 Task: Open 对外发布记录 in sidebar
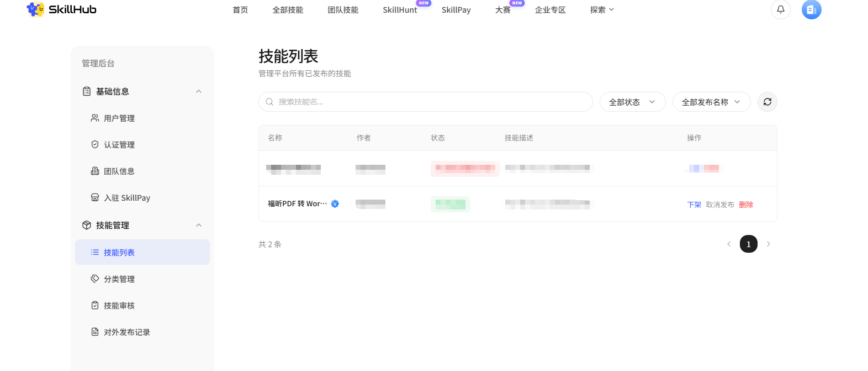(142, 332)
